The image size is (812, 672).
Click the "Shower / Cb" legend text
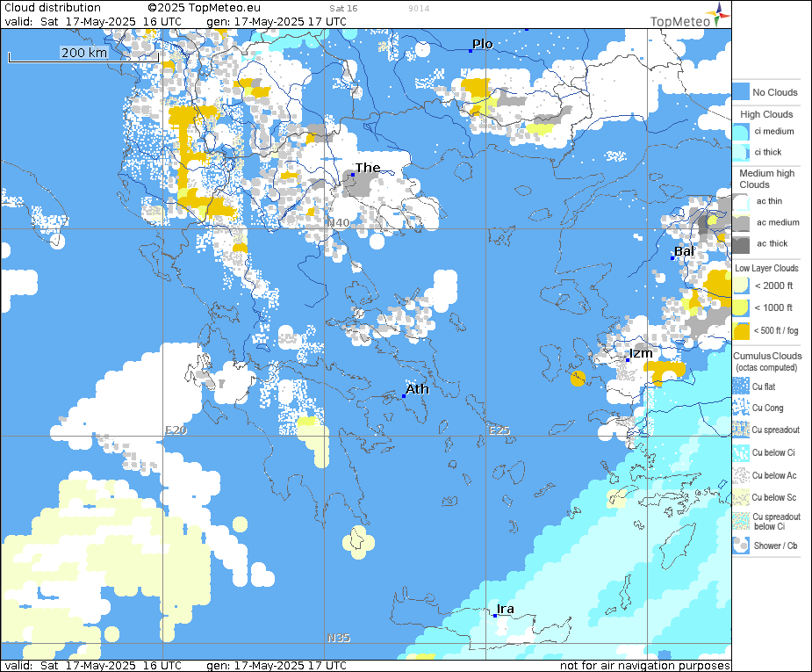tap(775, 546)
